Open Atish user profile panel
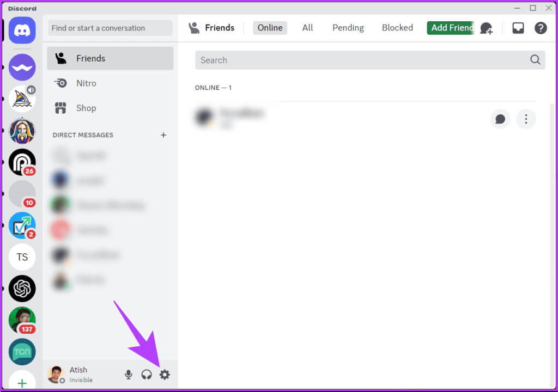This screenshot has height=392, width=558. [x=70, y=375]
